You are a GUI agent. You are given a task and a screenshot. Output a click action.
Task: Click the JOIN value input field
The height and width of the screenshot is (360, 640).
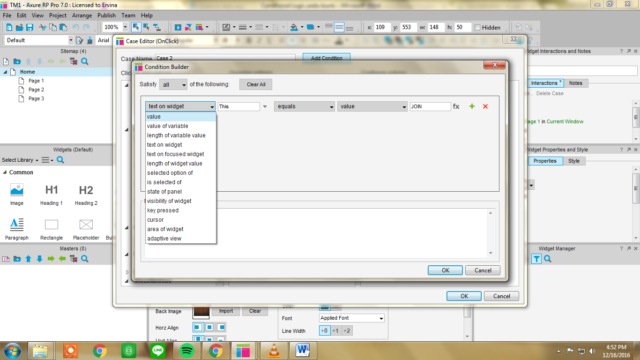(430, 107)
